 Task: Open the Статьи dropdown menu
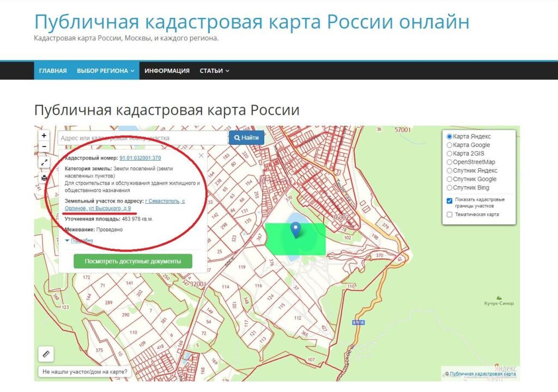[214, 71]
